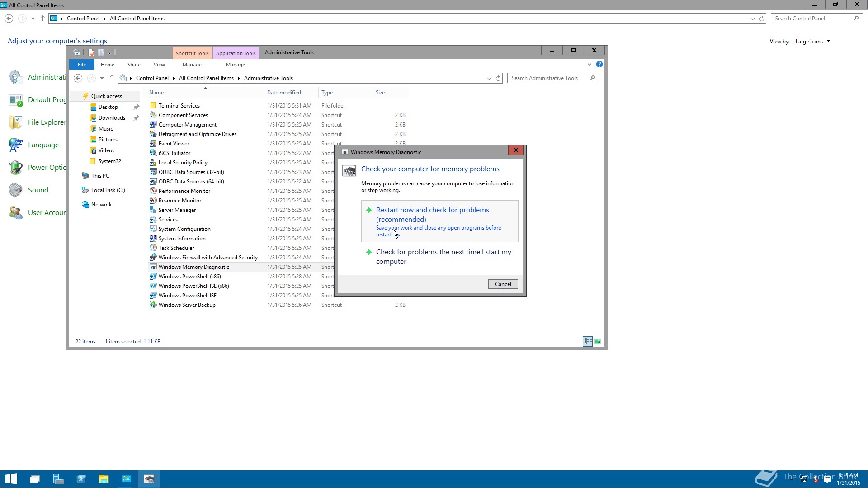This screenshot has width=868, height=488.
Task: Click the Defragment and Optimize Drives icon
Action: click(153, 134)
